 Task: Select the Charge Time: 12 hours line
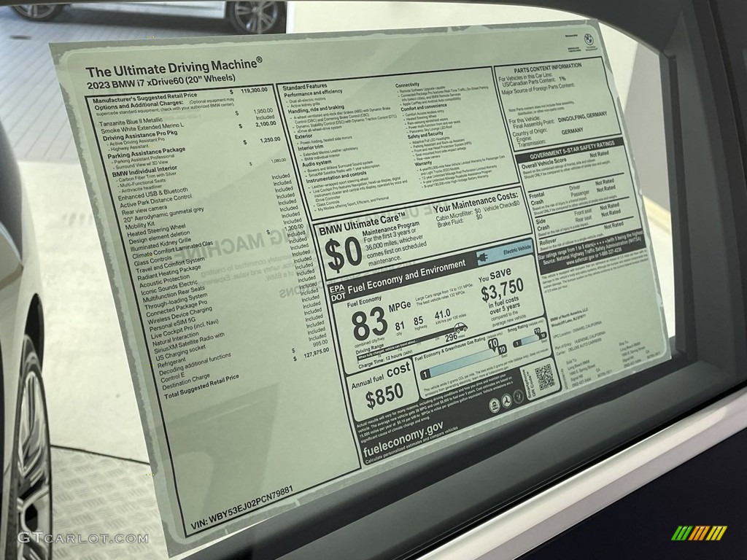pyautogui.click(x=385, y=359)
